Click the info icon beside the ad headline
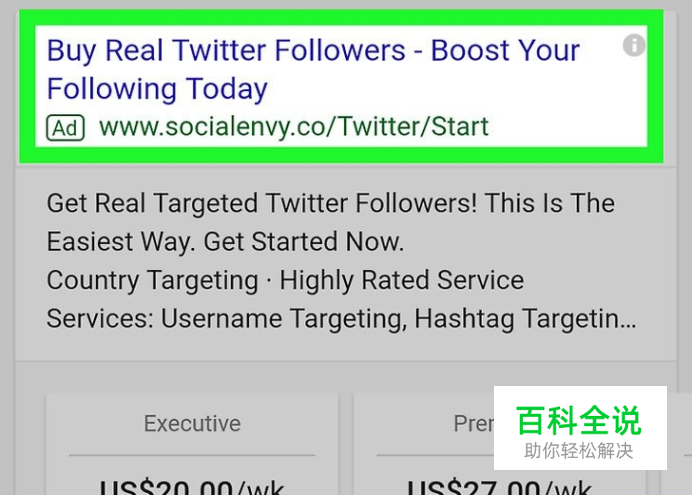The width and height of the screenshot is (692, 495). click(634, 45)
